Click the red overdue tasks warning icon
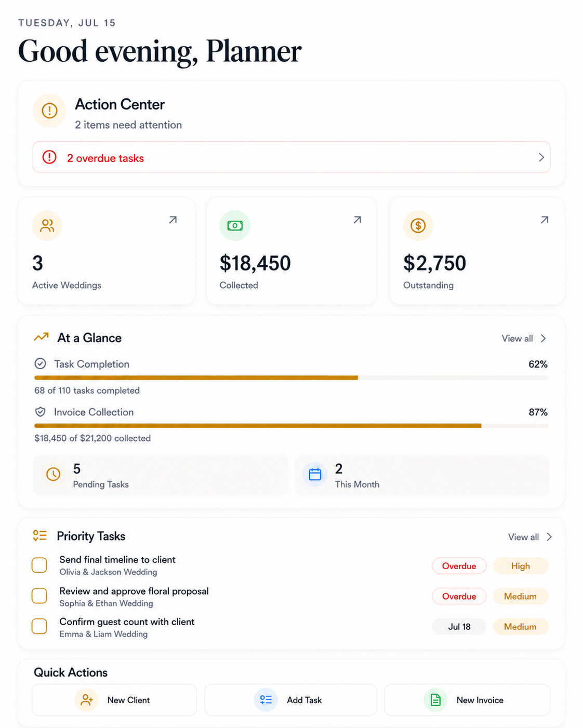This screenshot has width=583, height=728. [x=49, y=157]
